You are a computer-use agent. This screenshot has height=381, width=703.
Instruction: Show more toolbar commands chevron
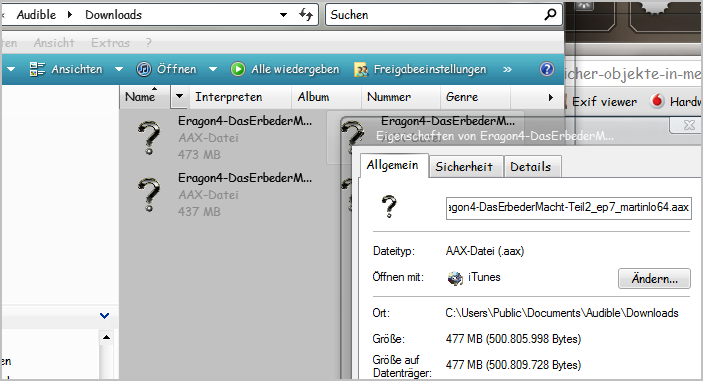(x=507, y=69)
